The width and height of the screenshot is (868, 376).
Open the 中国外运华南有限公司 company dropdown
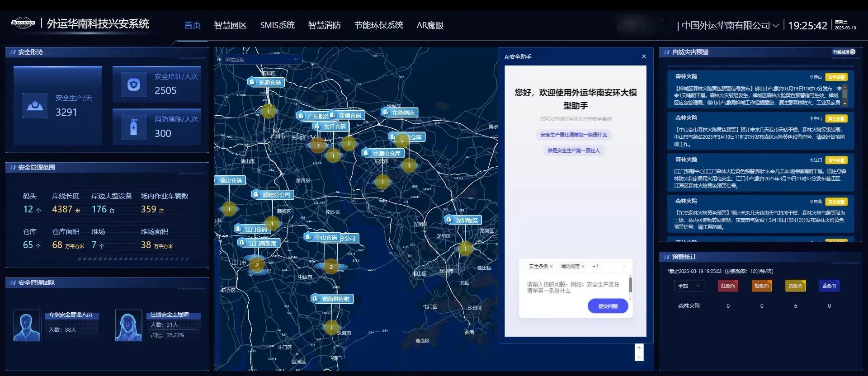[730, 25]
